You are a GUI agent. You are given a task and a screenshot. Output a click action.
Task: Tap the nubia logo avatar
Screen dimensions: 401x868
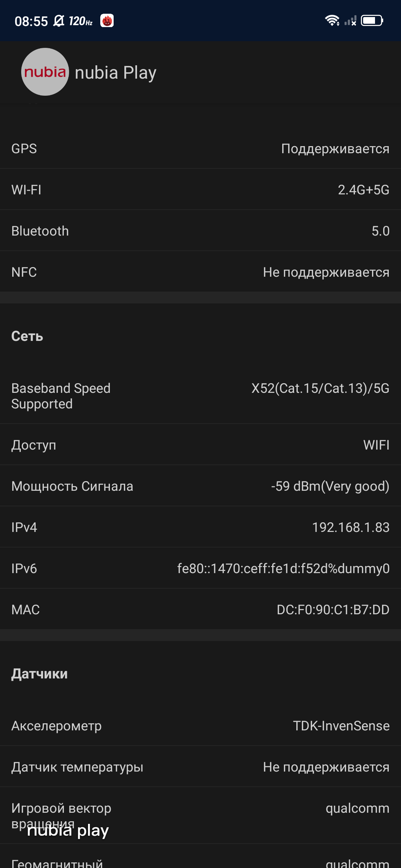tap(45, 72)
